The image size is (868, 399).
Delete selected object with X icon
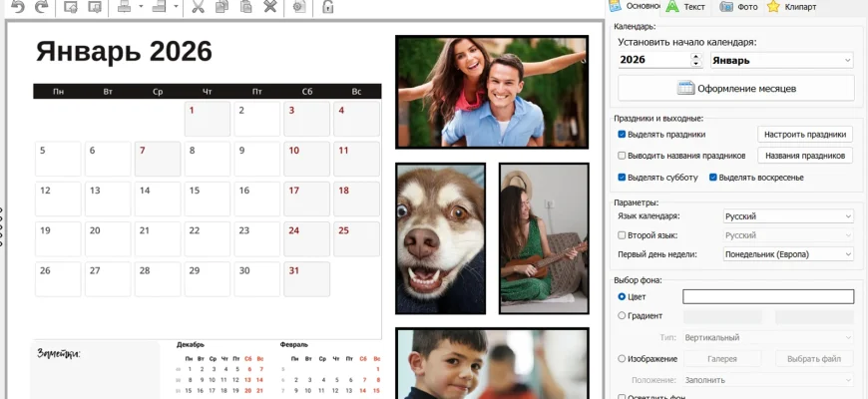[x=270, y=7]
